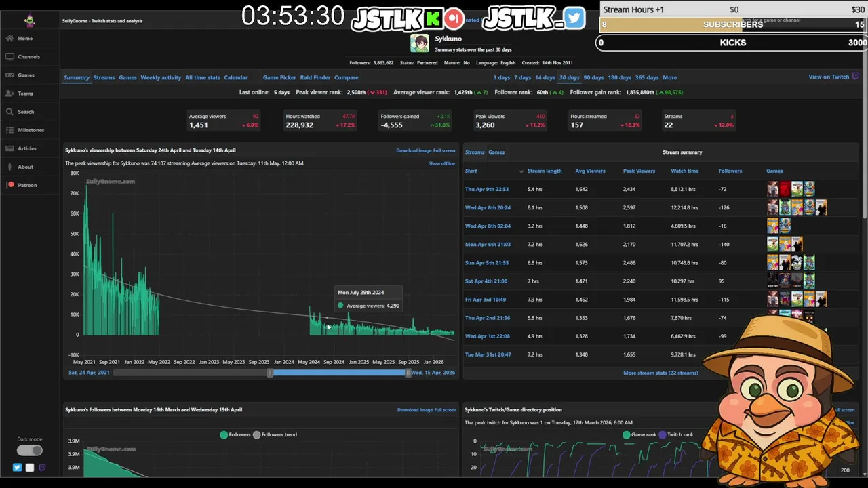This screenshot has height=488, width=868.
Task: Sort by Watch time column
Action: click(684, 171)
